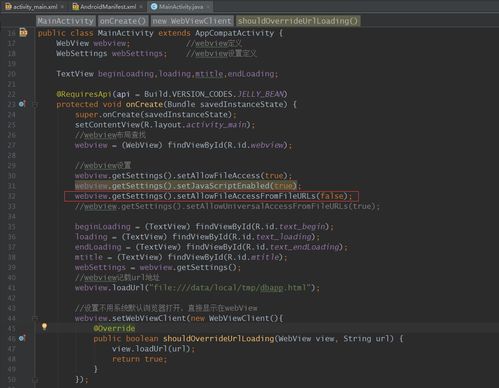Click the setAllowFileAccess(true) line
This screenshot has height=388, width=499.
183,176
